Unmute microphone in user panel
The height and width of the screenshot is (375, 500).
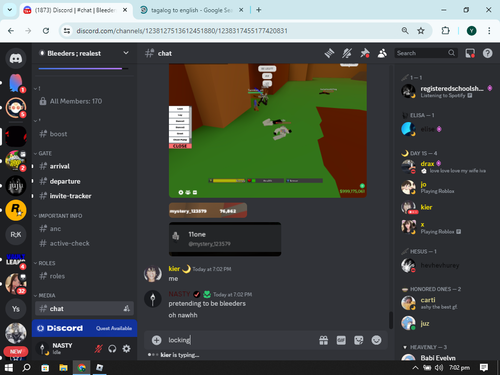point(98,349)
